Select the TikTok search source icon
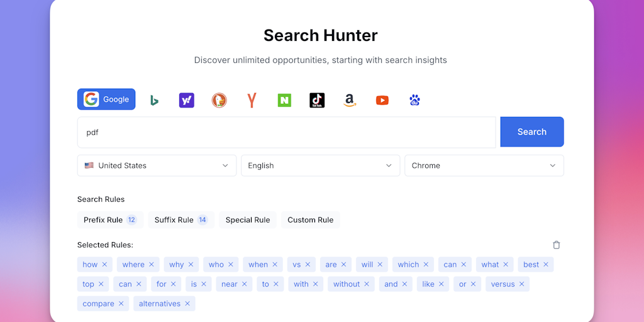 coord(317,100)
